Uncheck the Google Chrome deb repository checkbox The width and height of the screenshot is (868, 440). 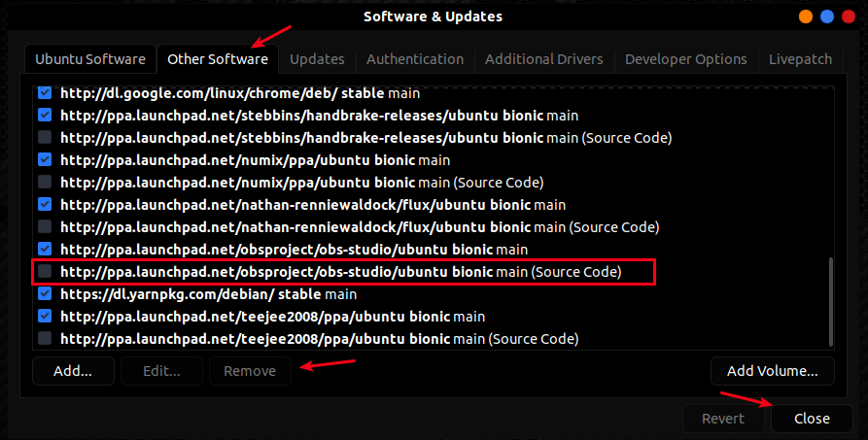(45, 92)
